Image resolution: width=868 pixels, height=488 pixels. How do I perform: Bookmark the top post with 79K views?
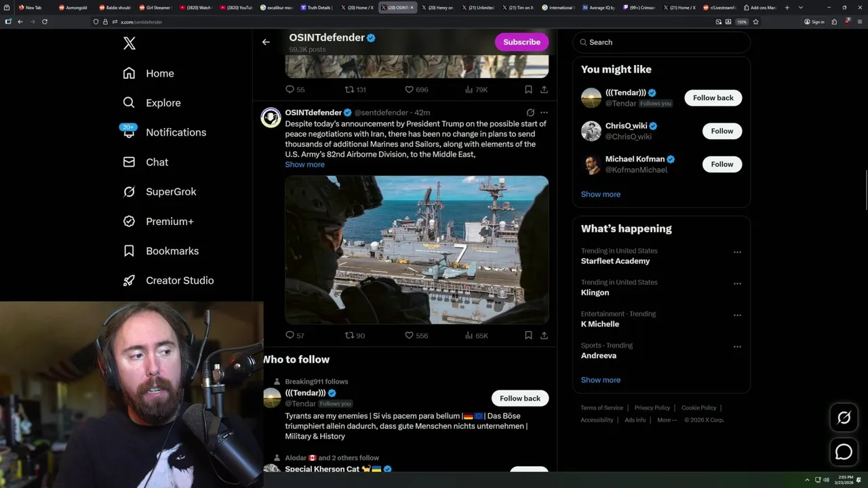(528, 89)
